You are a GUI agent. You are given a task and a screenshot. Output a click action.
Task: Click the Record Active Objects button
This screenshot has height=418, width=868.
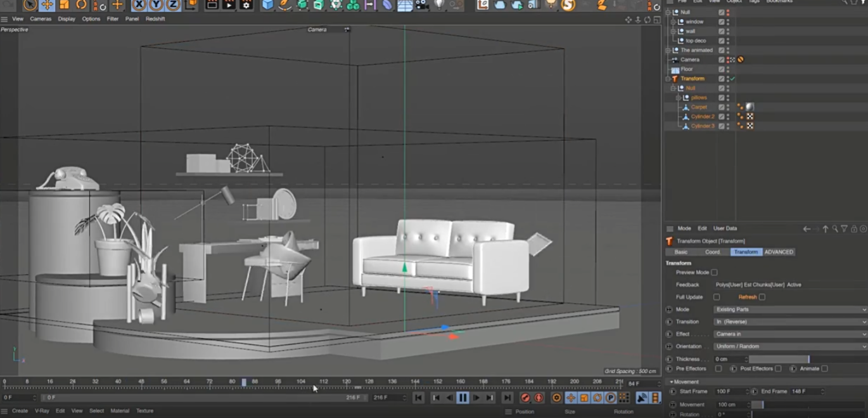[525, 398]
